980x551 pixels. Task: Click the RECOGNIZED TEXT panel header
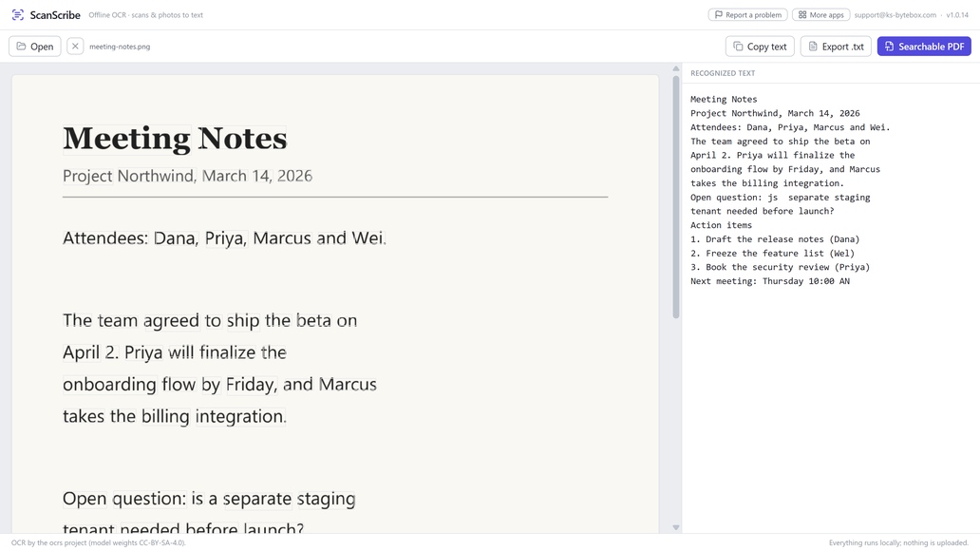[x=723, y=73]
